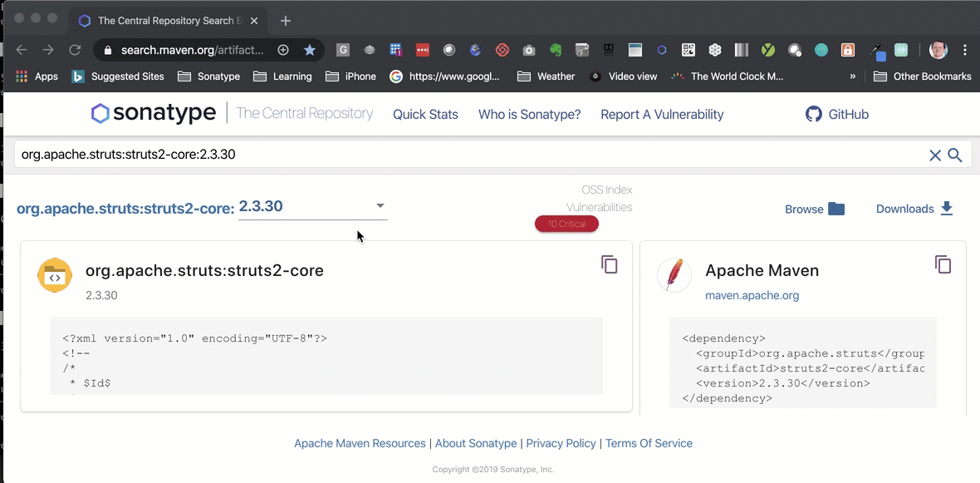The image size is (980, 483).
Task: Open the About Sonatype footer link
Action: pyautogui.click(x=476, y=444)
